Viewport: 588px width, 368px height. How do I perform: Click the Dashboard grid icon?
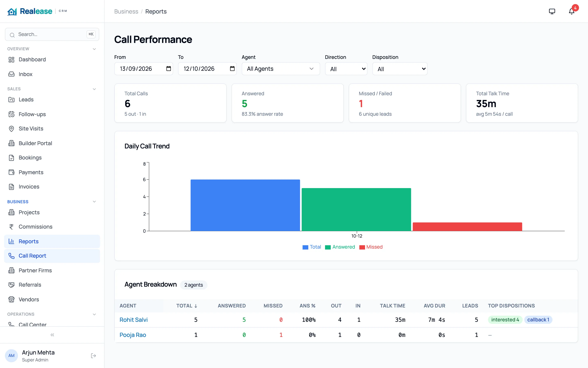point(11,60)
